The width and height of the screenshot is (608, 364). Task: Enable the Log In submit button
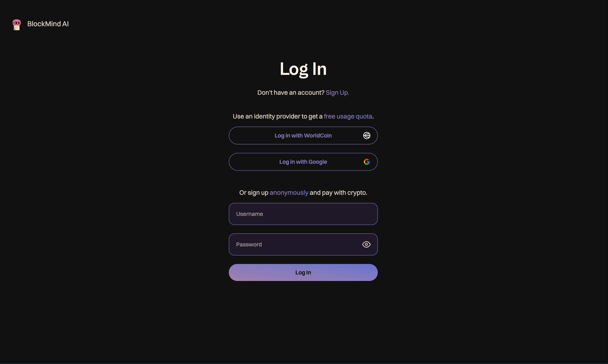coord(303,272)
